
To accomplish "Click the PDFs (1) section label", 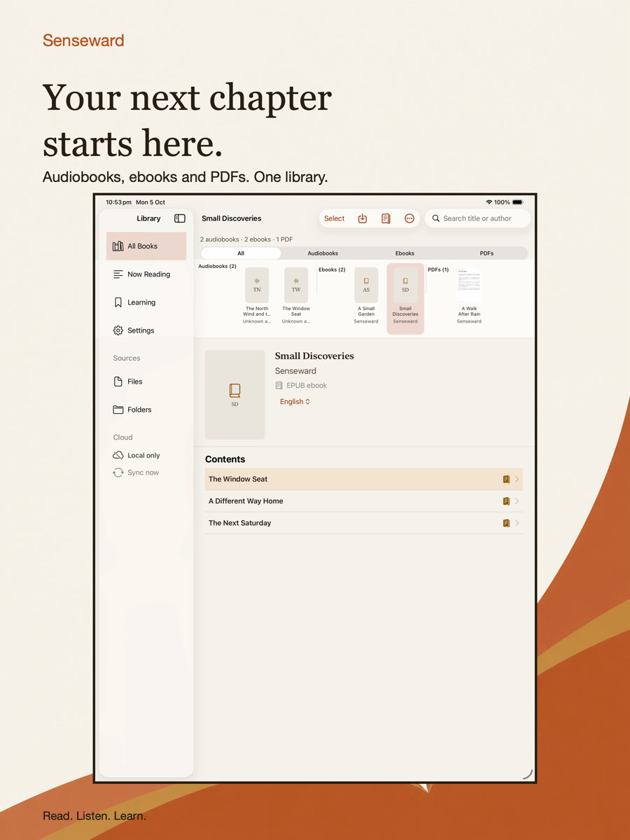I will 438,269.
